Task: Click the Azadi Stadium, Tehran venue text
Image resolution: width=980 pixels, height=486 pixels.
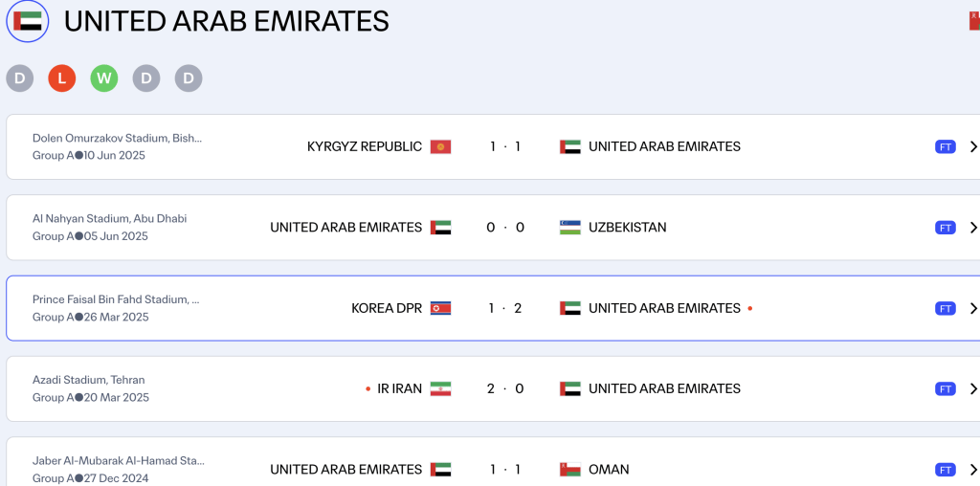Action: click(x=88, y=380)
